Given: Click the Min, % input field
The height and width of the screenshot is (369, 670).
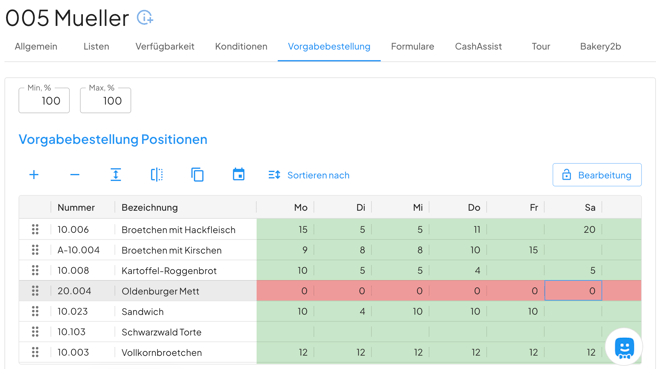Looking at the screenshot, I should click(44, 101).
